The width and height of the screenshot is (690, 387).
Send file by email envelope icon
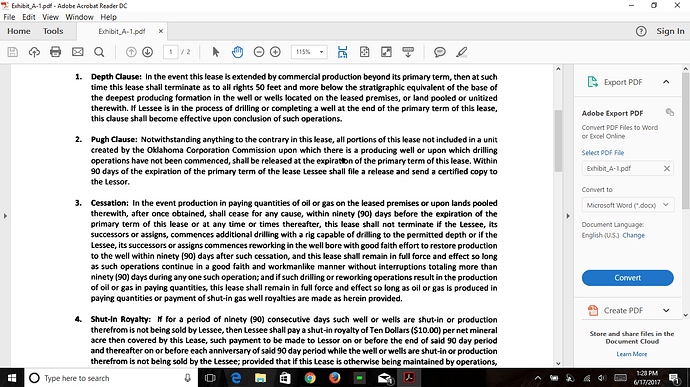pyautogui.click(x=77, y=52)
